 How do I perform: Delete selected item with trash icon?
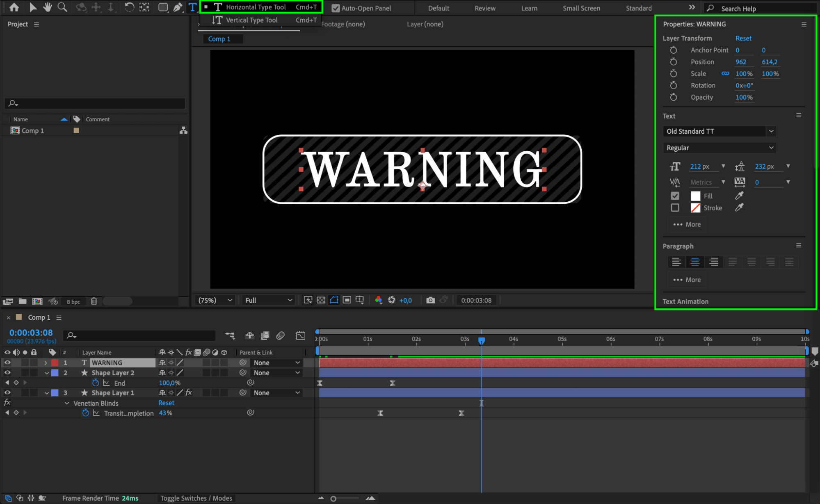94,301
